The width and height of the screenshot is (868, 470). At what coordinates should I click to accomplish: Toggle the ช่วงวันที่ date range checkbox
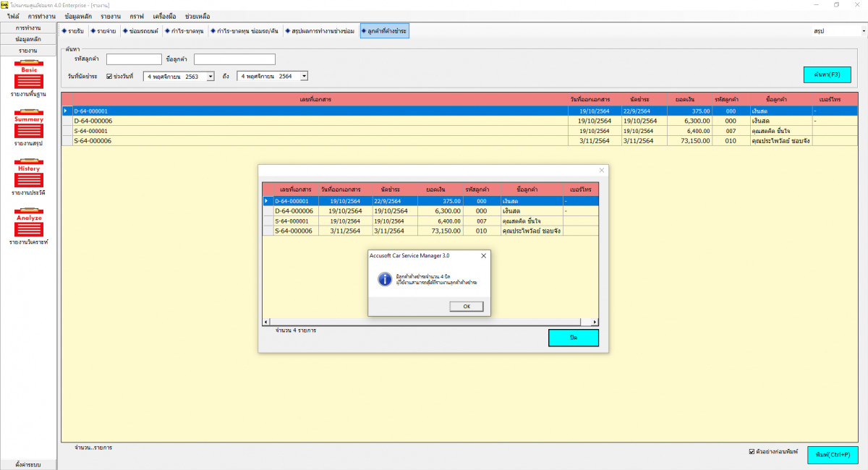[109, 76]
